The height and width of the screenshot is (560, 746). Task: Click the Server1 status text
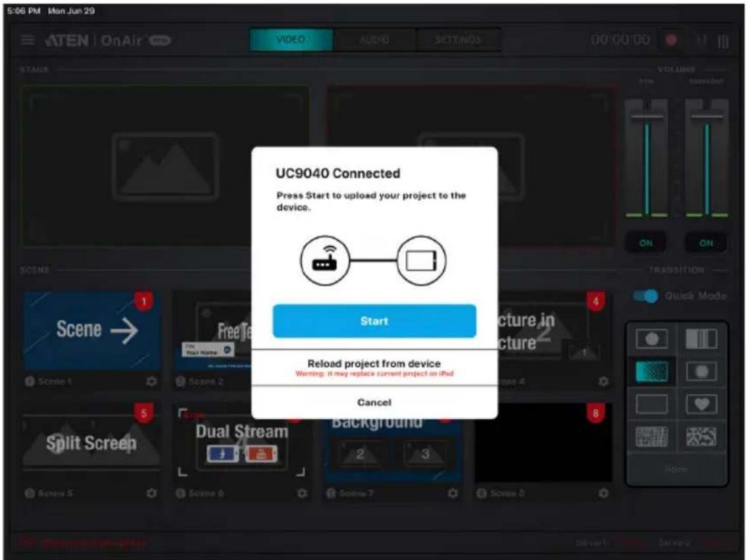pos(591,543)
